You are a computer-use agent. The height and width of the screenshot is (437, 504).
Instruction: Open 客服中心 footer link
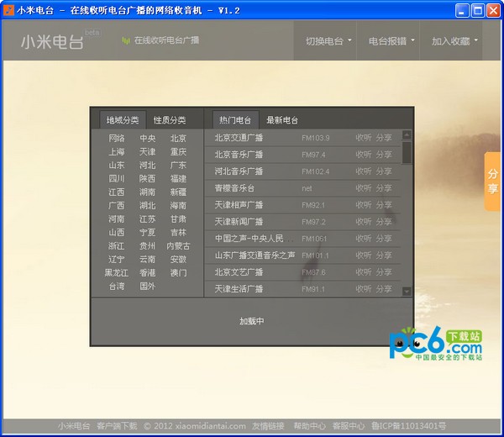(349, 426)
